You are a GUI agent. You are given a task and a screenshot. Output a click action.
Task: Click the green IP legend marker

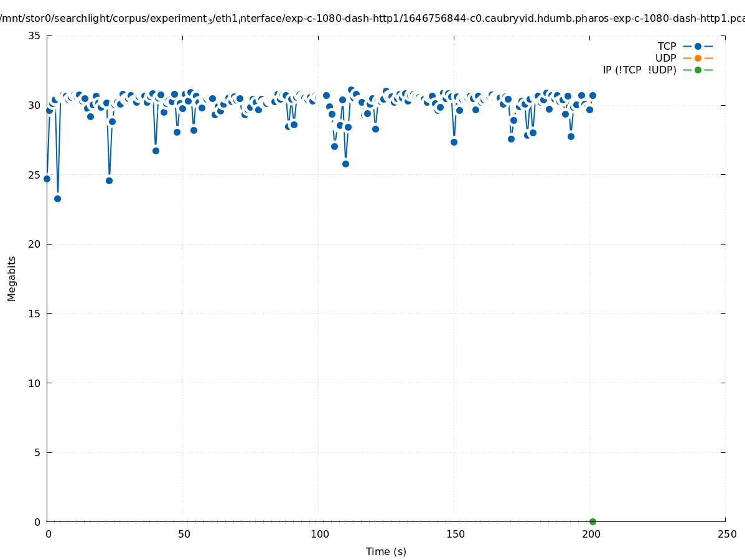pyautogui.click(x=698, y=70)
